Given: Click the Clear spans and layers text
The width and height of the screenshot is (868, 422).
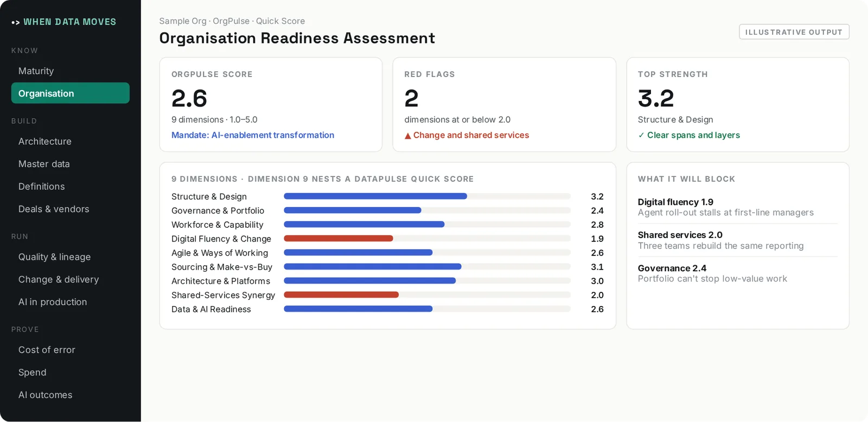Looking at the screenshot, I should pyautogui.click(x=693, y=135).
